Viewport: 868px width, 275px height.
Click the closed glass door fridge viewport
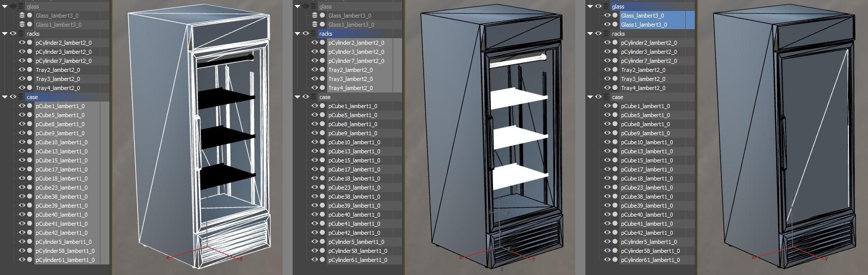[784, 137]
